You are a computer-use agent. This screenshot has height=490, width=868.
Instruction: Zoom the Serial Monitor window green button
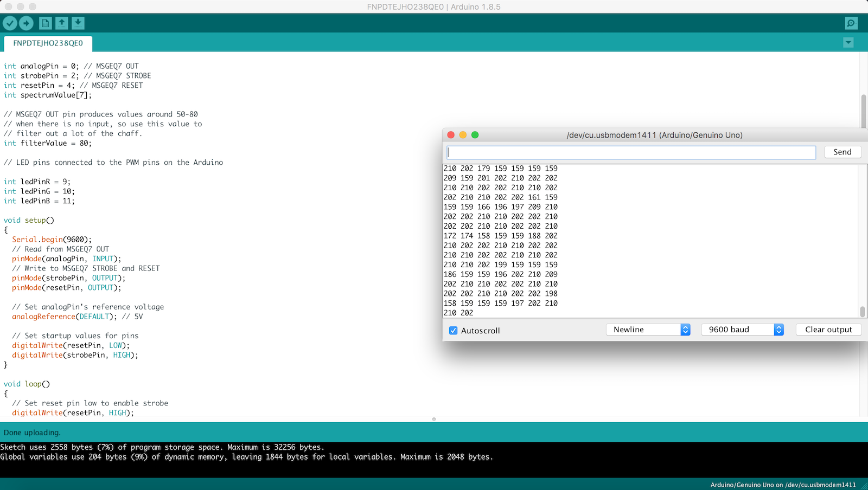pos(475,135)
